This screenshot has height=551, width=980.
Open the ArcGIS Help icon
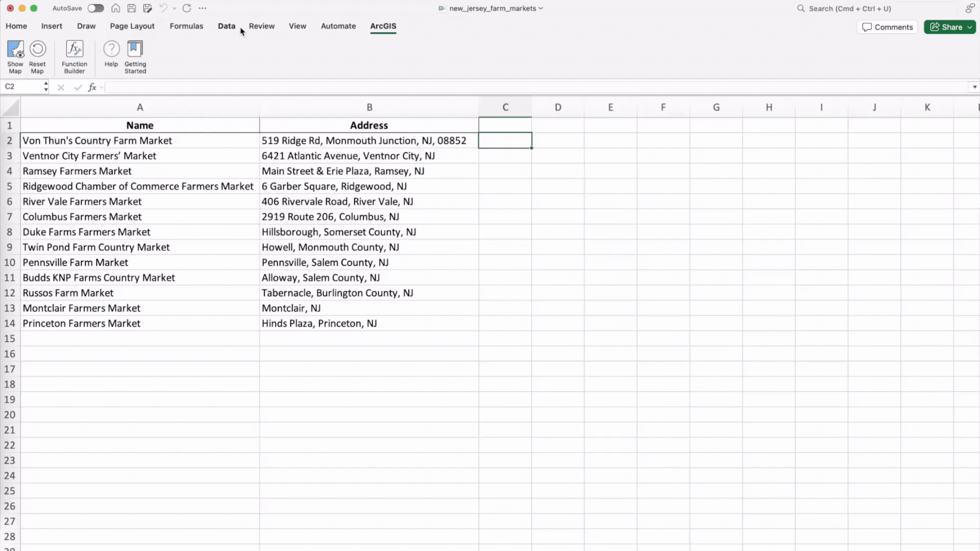(111, 54)
